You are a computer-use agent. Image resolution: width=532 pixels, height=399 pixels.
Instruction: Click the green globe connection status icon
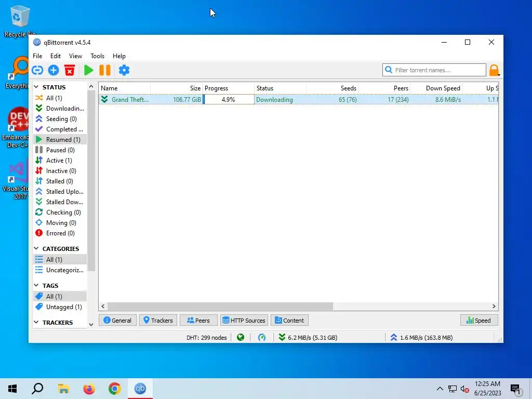(241, 337)
